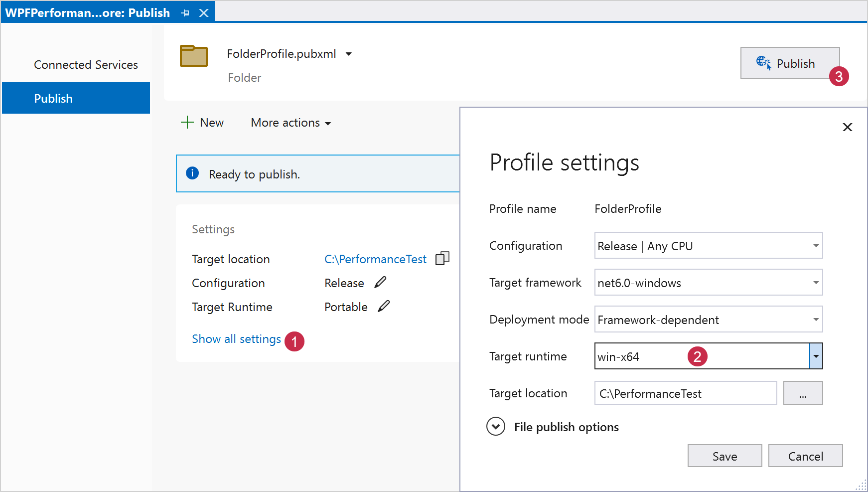Click the Profile settings dialog resize grip
This screenshot has width=868, height=492.
tap(861, 485)
